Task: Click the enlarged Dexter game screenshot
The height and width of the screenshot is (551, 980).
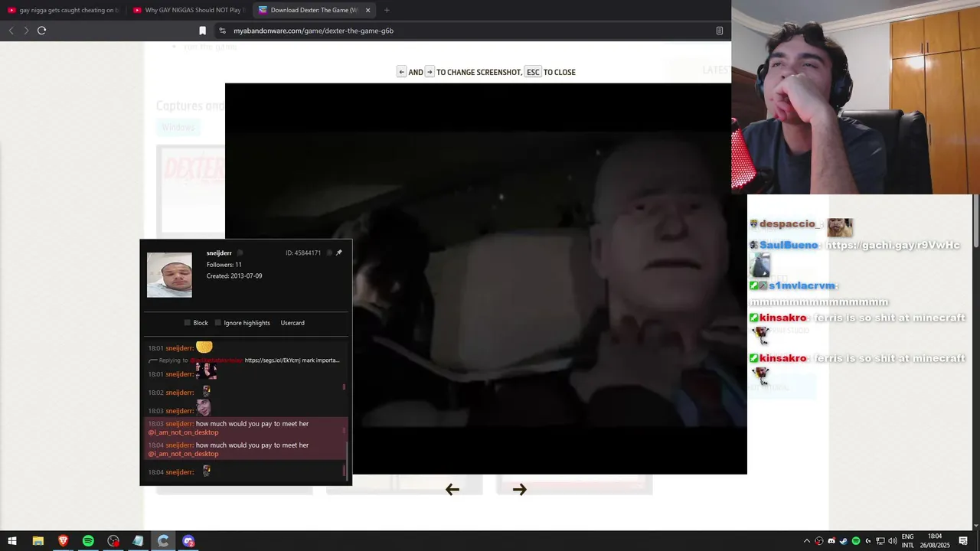Action: pos(486,279)
